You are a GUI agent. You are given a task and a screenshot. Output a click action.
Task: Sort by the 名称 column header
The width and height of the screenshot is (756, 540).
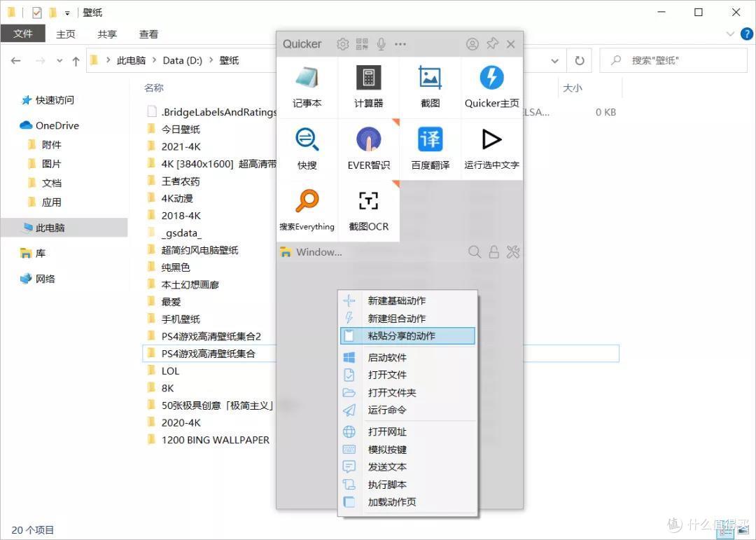(x=154, y=88)
